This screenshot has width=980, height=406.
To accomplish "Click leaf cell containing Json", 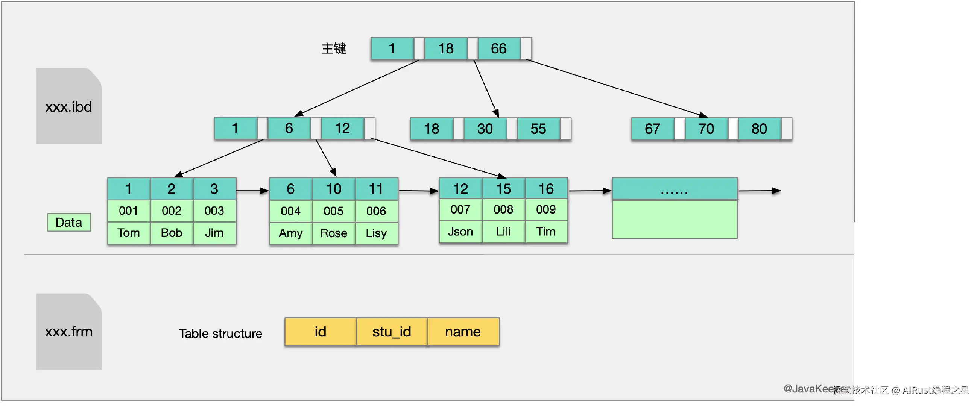I will 460,232.
